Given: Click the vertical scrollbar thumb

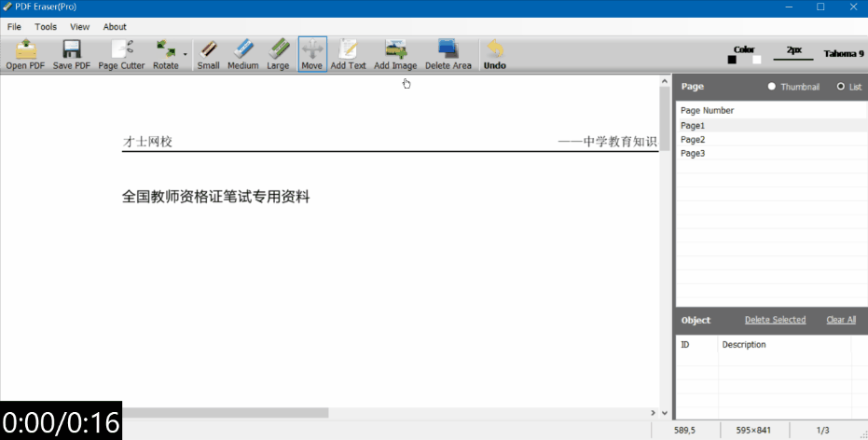Looking at the screenshot, I should pos(665,119).
